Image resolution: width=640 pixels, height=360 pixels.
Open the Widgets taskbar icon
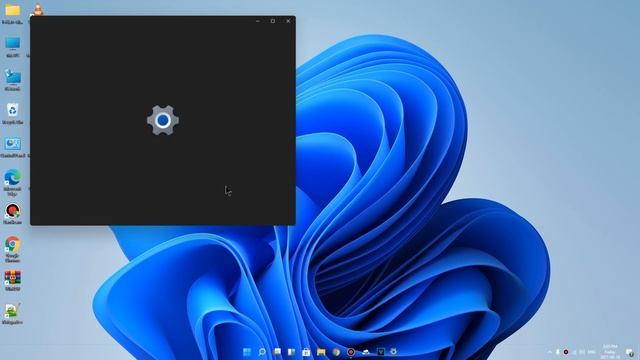click(x=291, y=352)
